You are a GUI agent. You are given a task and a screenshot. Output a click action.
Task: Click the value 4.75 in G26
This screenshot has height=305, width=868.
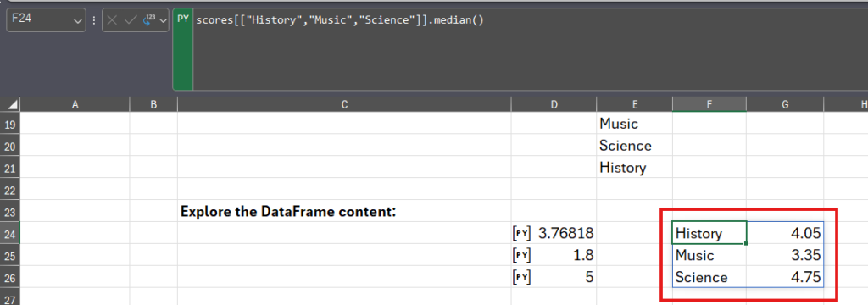[805, 277]
